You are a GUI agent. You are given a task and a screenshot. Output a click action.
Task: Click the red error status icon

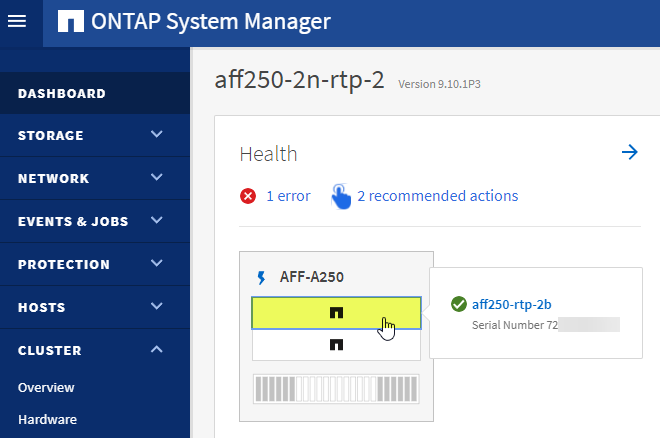pos(248,196)
